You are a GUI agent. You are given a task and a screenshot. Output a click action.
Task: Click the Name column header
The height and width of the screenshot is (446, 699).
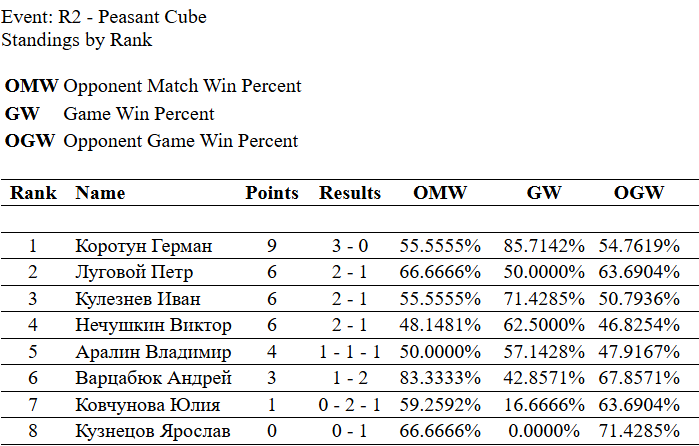coord(100,193)
